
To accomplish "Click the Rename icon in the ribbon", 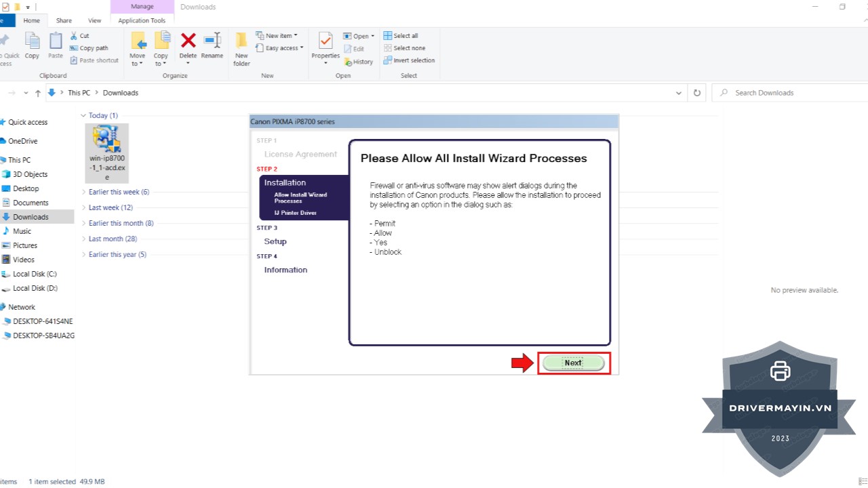I will pyautogui.click(x=212, y=42).
